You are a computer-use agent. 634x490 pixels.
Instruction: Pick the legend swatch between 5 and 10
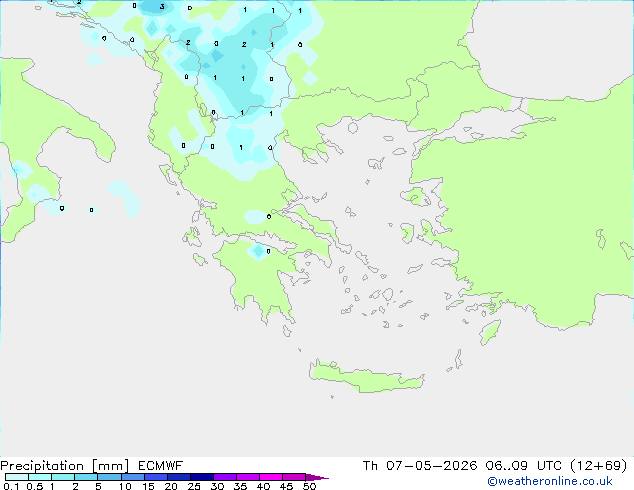pyautogui.click(x=109, y=477)
